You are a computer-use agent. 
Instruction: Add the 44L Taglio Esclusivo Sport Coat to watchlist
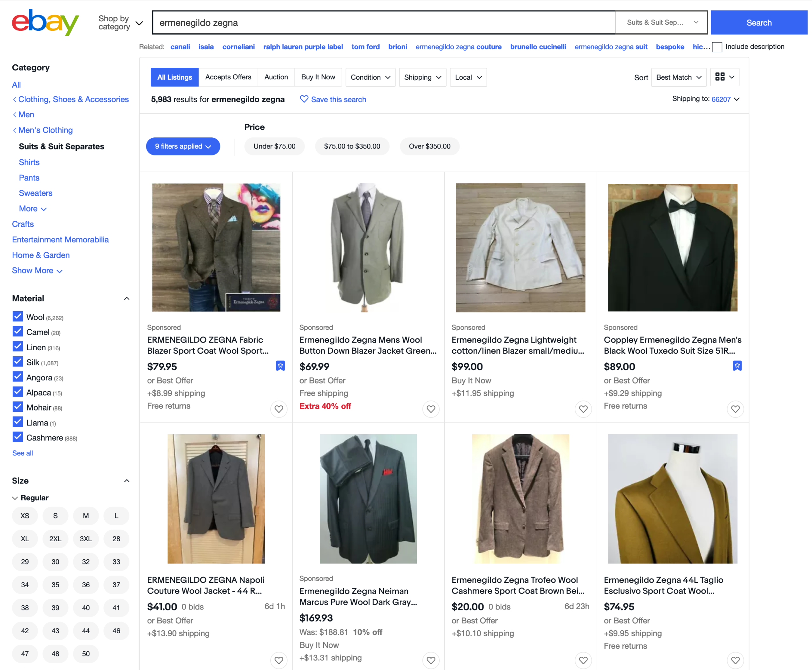pos(735,660)
